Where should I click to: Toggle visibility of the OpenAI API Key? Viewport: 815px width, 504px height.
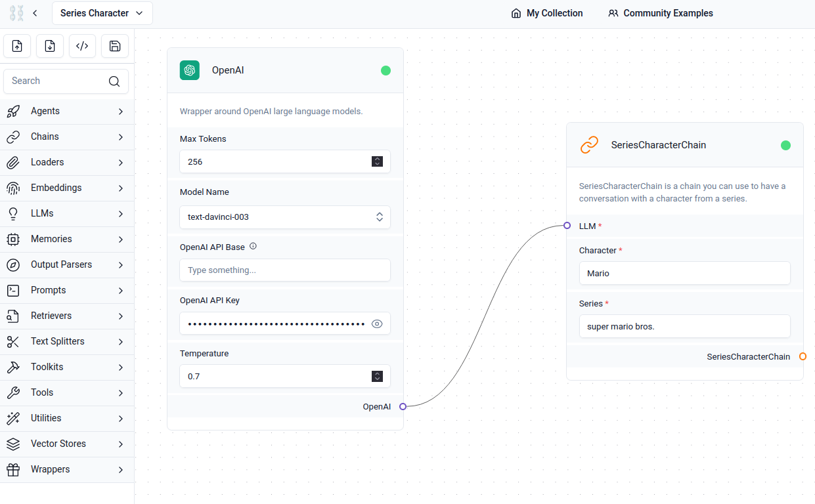click(377, 324)
